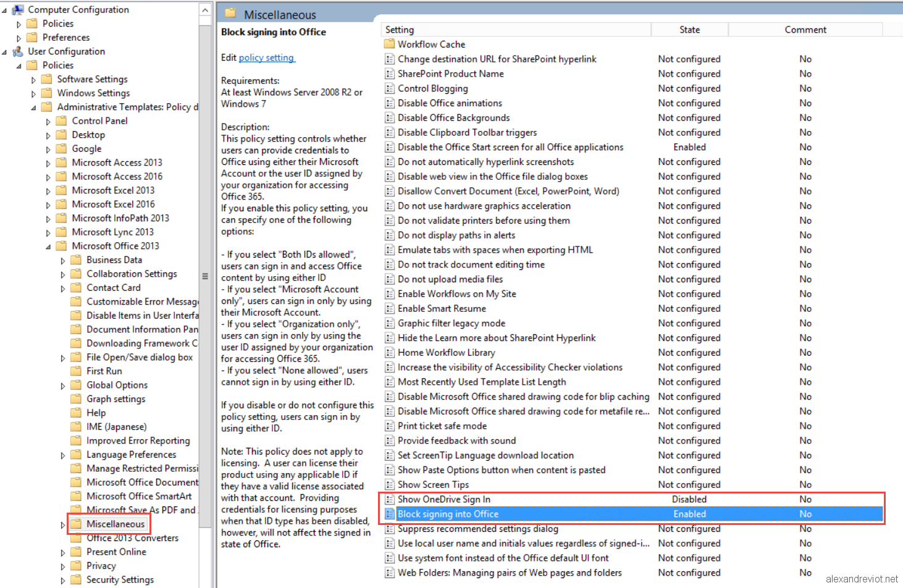Sort by the State column header
The height and width of the screenshot is (588, 903).
[x=689, y=30]
